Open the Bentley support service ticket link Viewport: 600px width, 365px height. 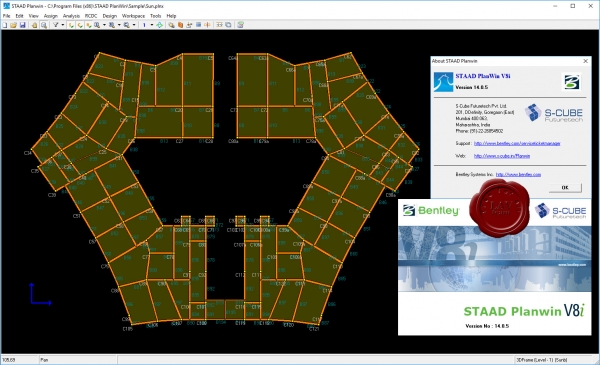coord(517,143)
